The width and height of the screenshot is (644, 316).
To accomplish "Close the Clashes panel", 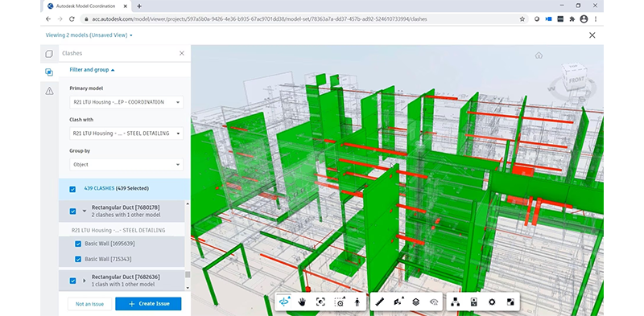I will (182, 53).
